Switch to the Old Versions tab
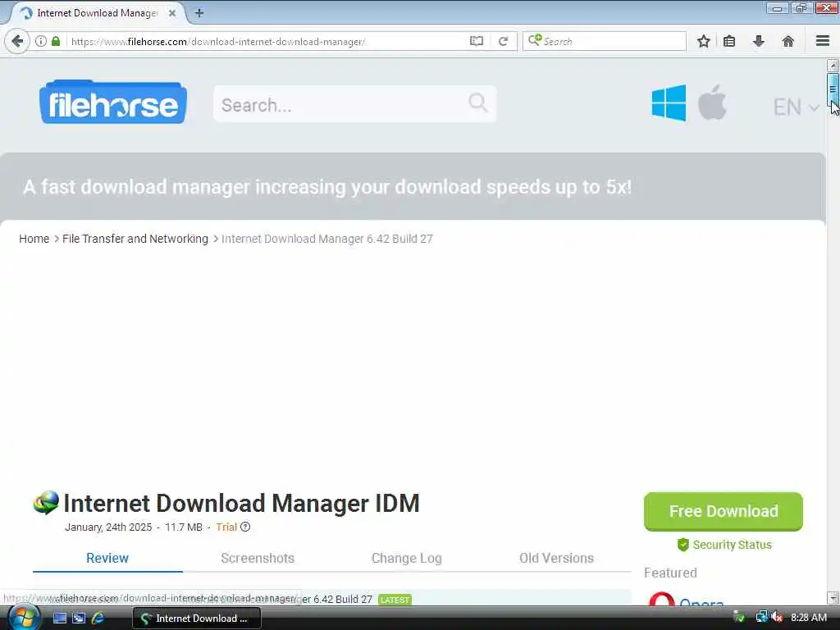The height and width of the screenshot is (630, 840). tap(557, 558)
